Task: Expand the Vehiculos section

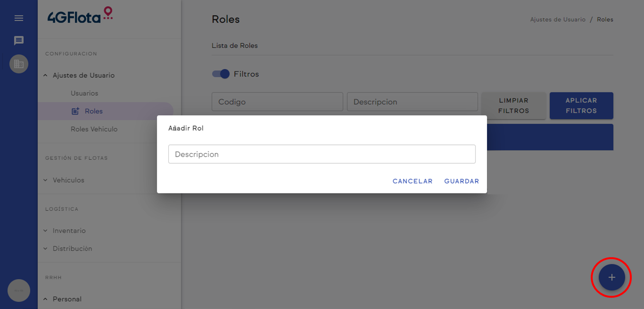Action: (46, 180)
